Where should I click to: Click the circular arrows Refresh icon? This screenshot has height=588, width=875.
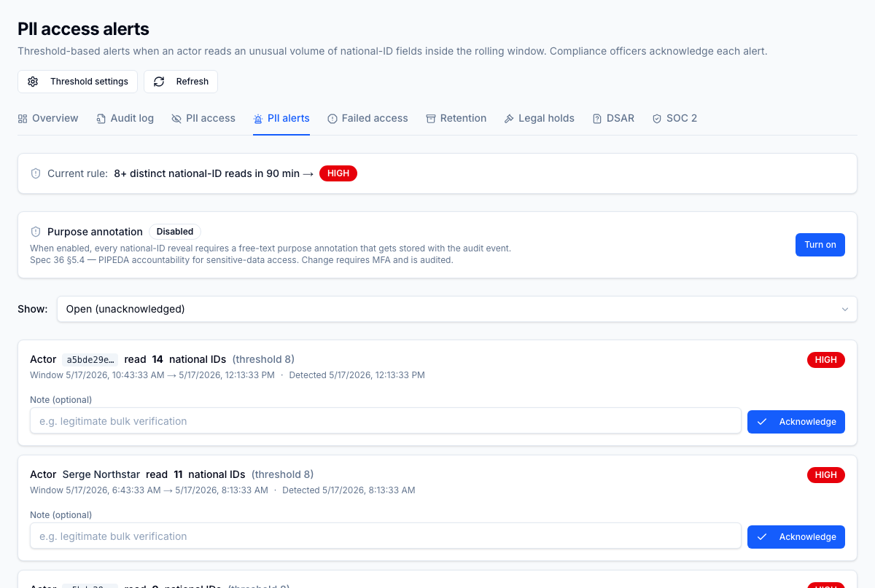(159, 82)
